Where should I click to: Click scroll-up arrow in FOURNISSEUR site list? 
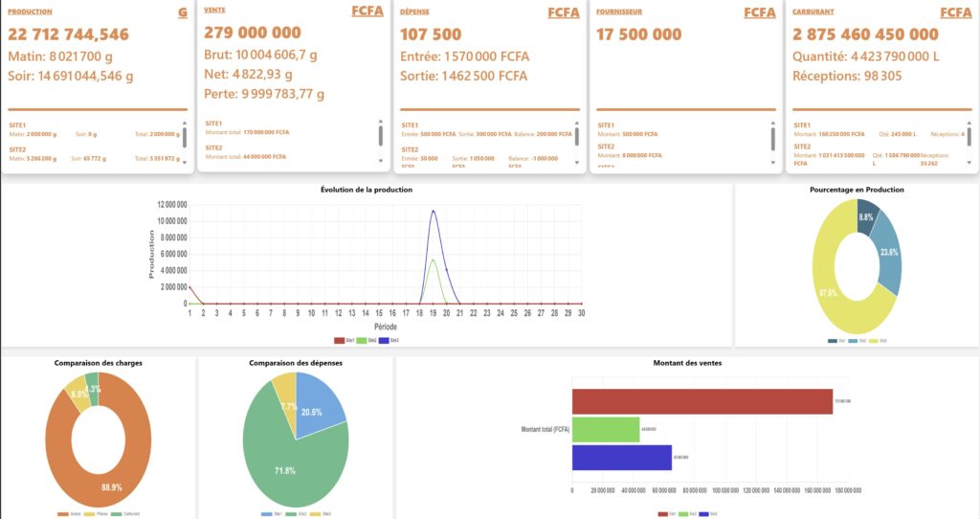(772, 122)
